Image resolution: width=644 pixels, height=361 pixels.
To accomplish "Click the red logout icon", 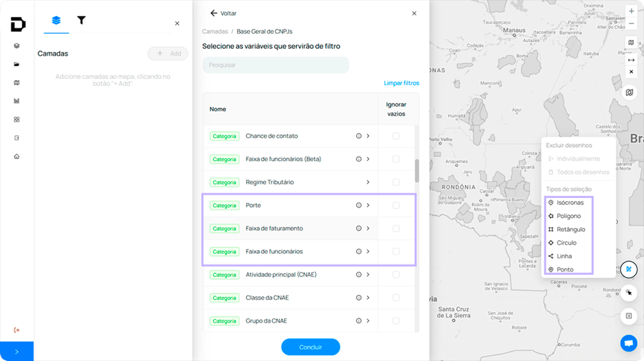I will (17, 330).
